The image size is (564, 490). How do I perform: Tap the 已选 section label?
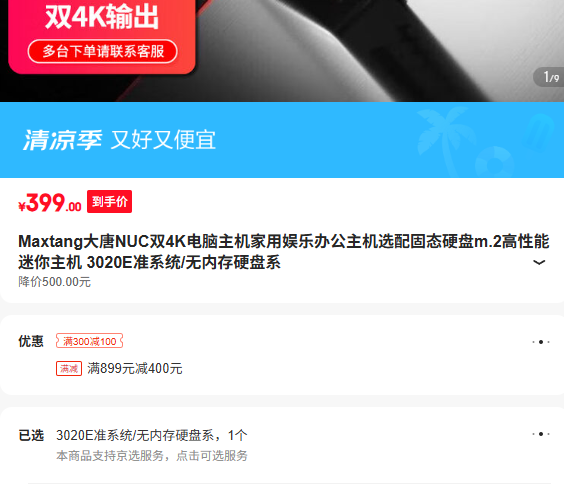(x=31, y=435)
